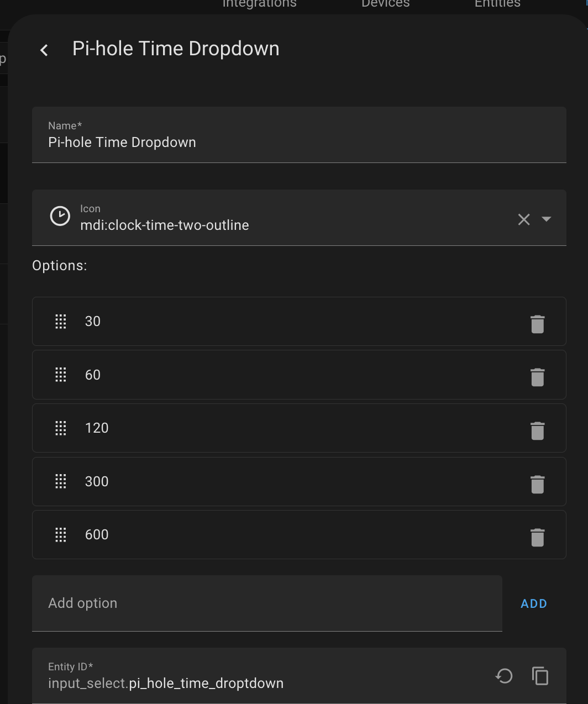This screenshot has height=704, width=588.
Task: Select the option text 60
Action: (x=93, y=375)
